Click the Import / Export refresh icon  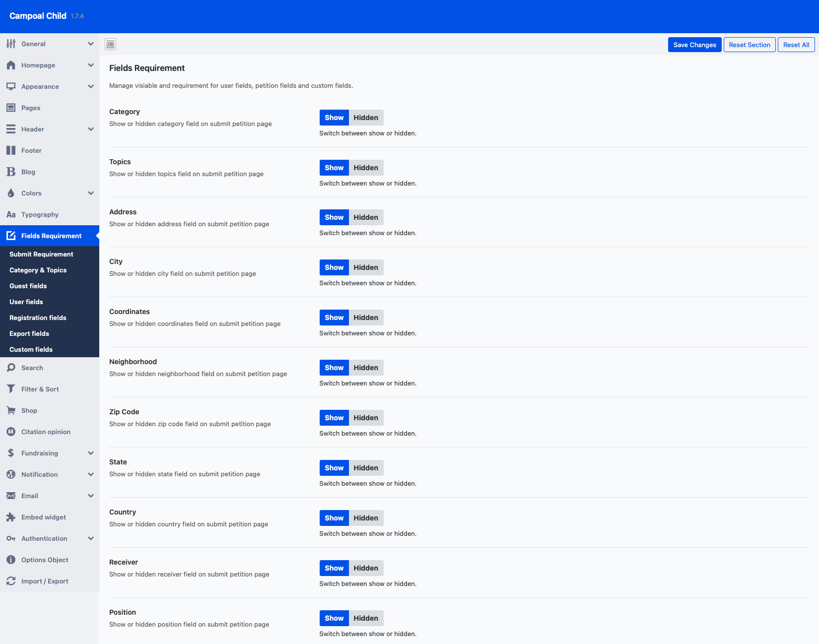pos(11,581)
